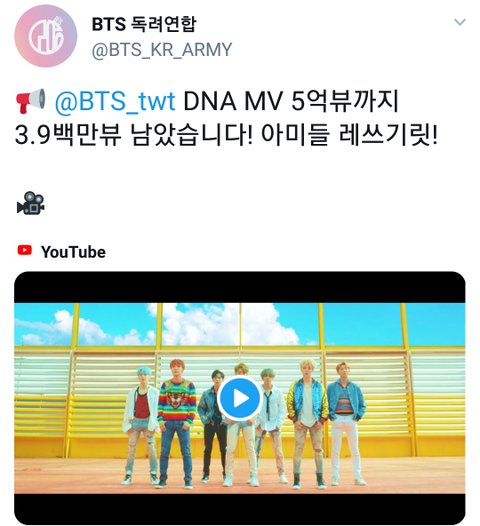Click the bottom black letterbox bar
This screenshot has height=526, width=480.
pyautogui.click(x=239, y=509)
